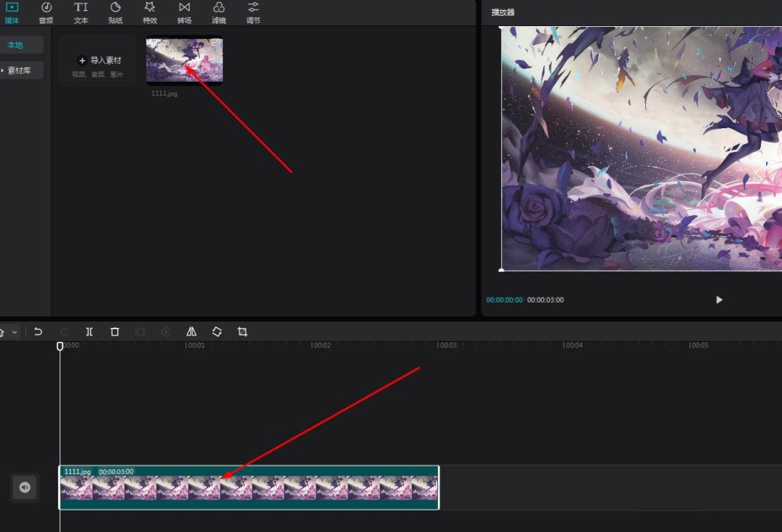Image resolution: width=782 pixels, height=532 pixels.
Task: Click the rotate icon in timeline toolbar
Action: coord(216,332)
